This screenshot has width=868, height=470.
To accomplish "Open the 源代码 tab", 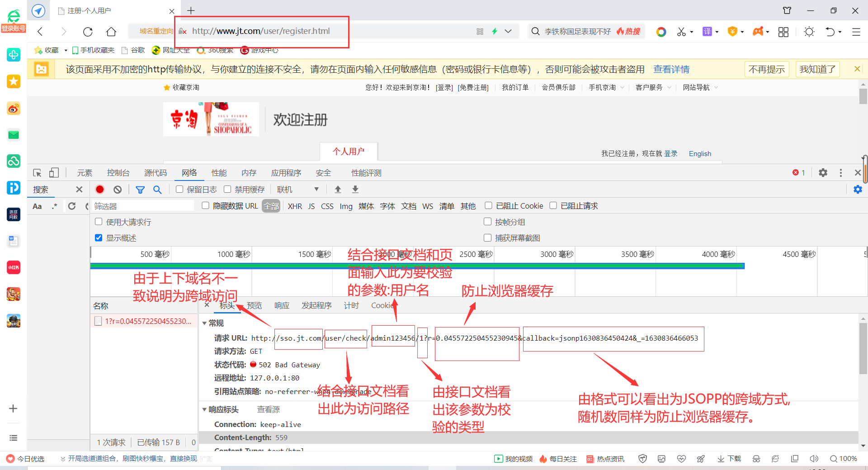I will tap(156, 173).
